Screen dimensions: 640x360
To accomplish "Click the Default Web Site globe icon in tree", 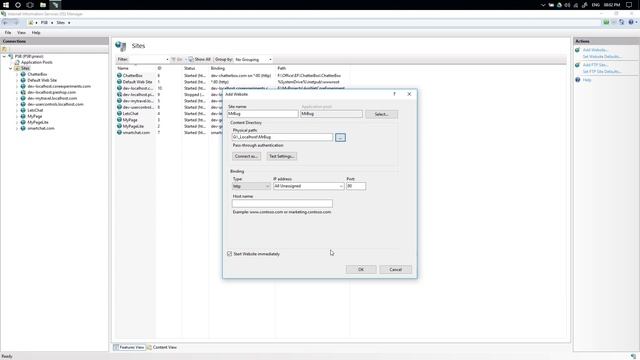I will tap(23, 80).
